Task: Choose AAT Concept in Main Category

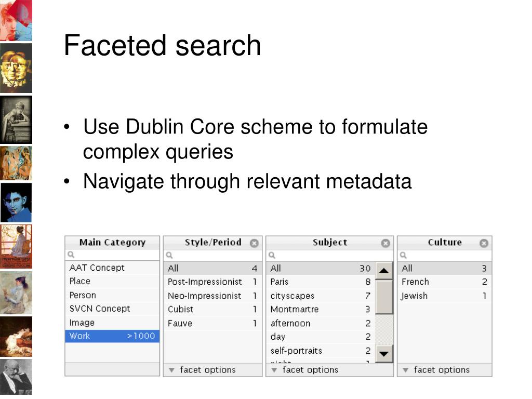Action: [x=112, y=268]
